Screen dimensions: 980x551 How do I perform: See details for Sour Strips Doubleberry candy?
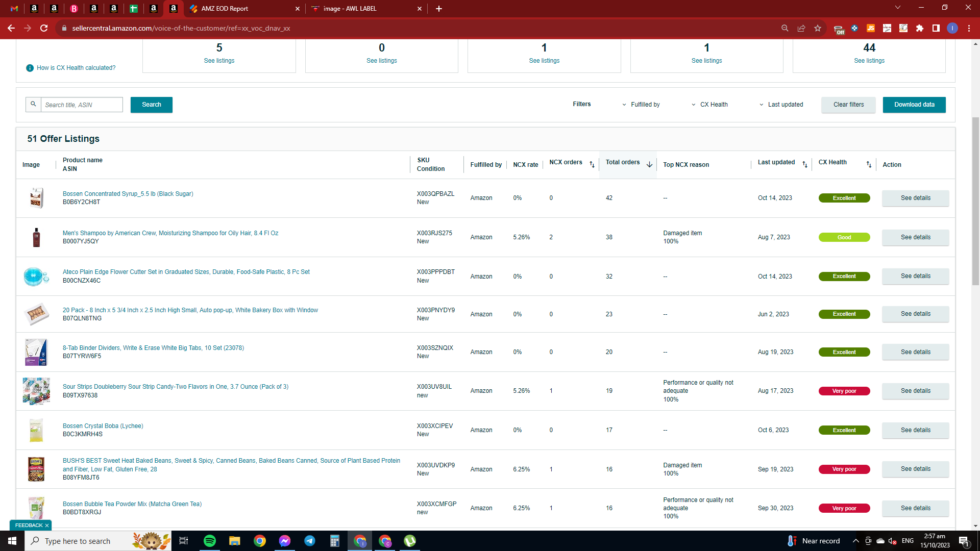click(915, 391)
